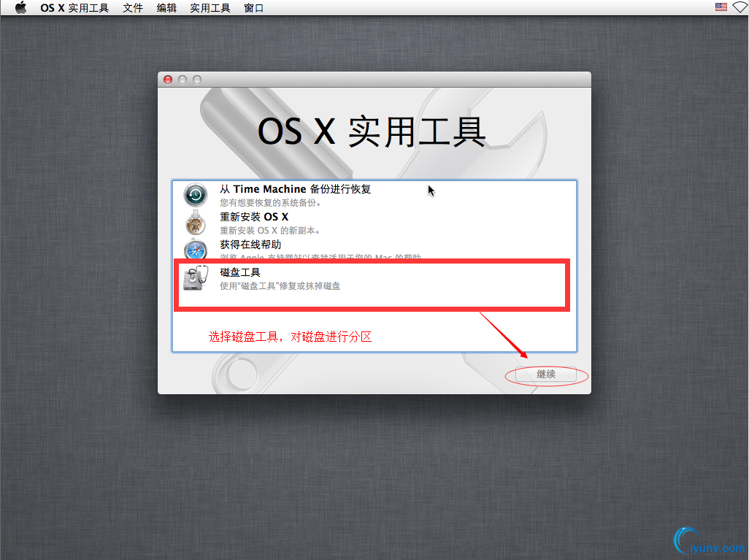Screen dimensions: 749x560
Task: Choose the 获得在线帮助 option
Action: pyautogui.click(x=250, y=245)
